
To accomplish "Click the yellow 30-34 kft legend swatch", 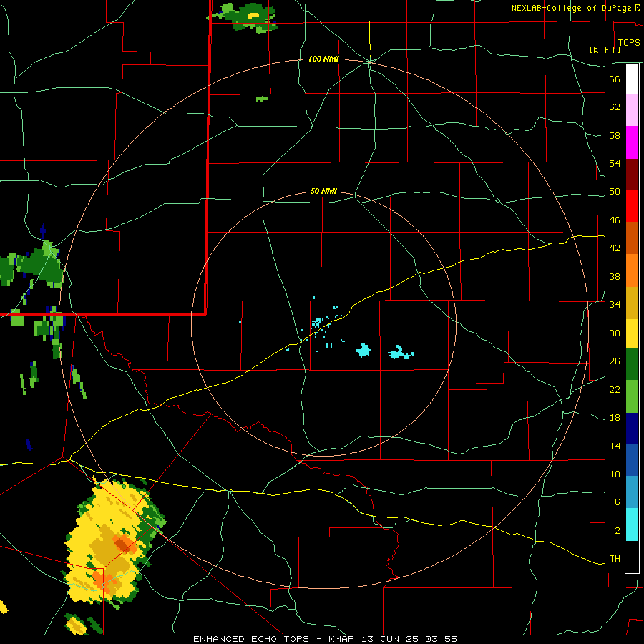I will pyautogui.click(x=632, y=333).
